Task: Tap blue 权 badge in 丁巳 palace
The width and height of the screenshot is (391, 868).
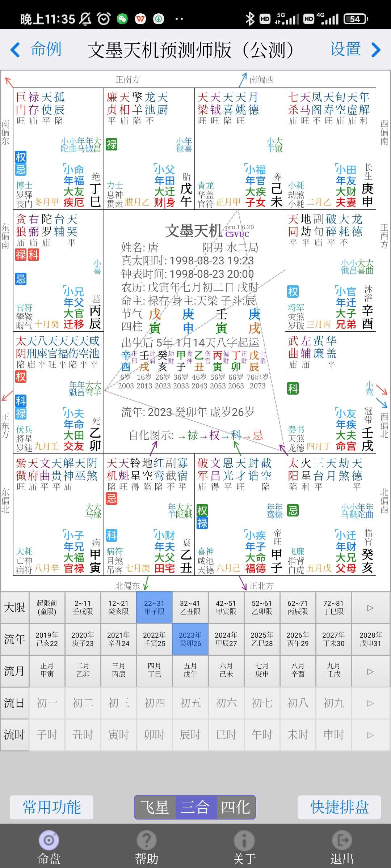Action: click(x=21, y=157)
